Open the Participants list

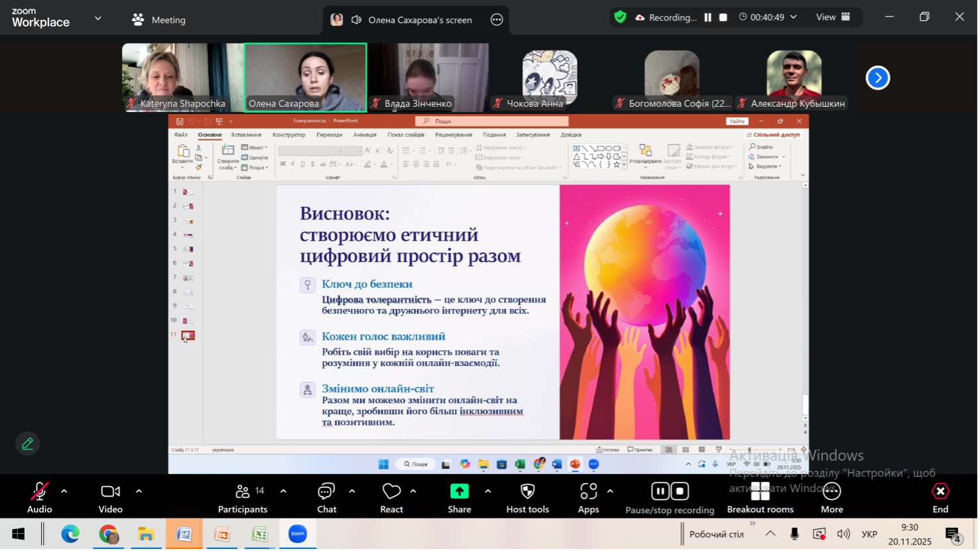243,497
